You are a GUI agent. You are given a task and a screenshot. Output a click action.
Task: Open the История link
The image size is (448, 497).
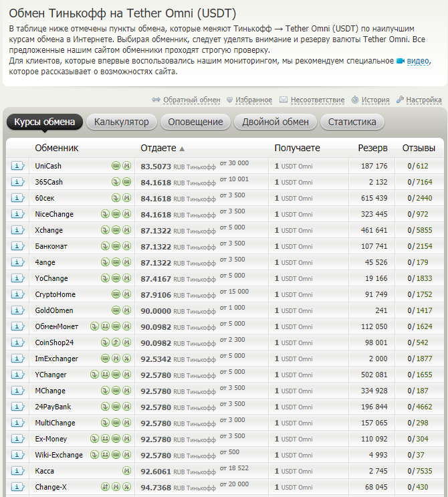tap(375, 100)
